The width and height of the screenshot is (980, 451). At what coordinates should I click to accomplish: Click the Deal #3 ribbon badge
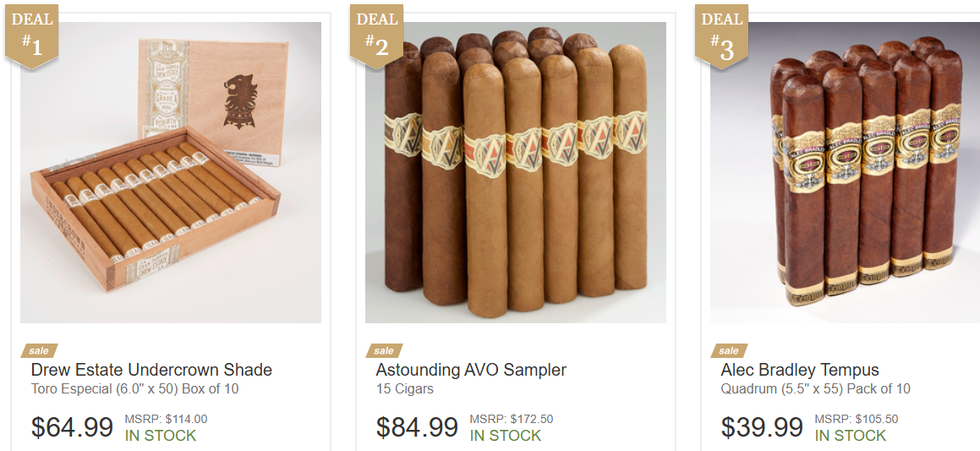(x=722, y=35)
